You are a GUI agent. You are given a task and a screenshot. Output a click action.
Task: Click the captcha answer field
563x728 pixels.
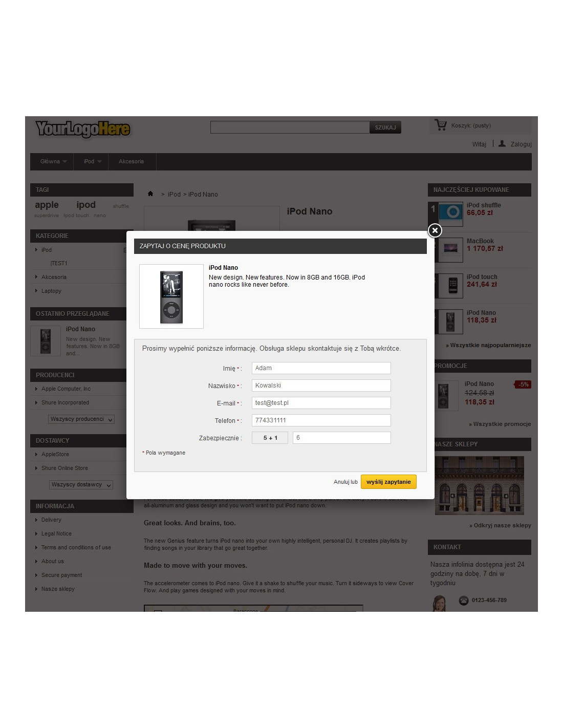(342, 438)
